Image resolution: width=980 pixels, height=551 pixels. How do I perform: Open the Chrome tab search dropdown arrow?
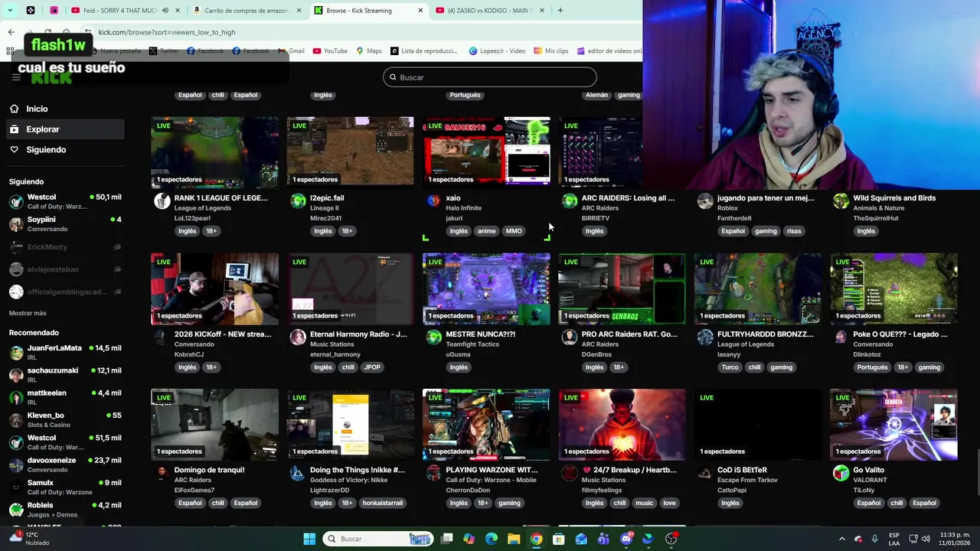[11, 11]
